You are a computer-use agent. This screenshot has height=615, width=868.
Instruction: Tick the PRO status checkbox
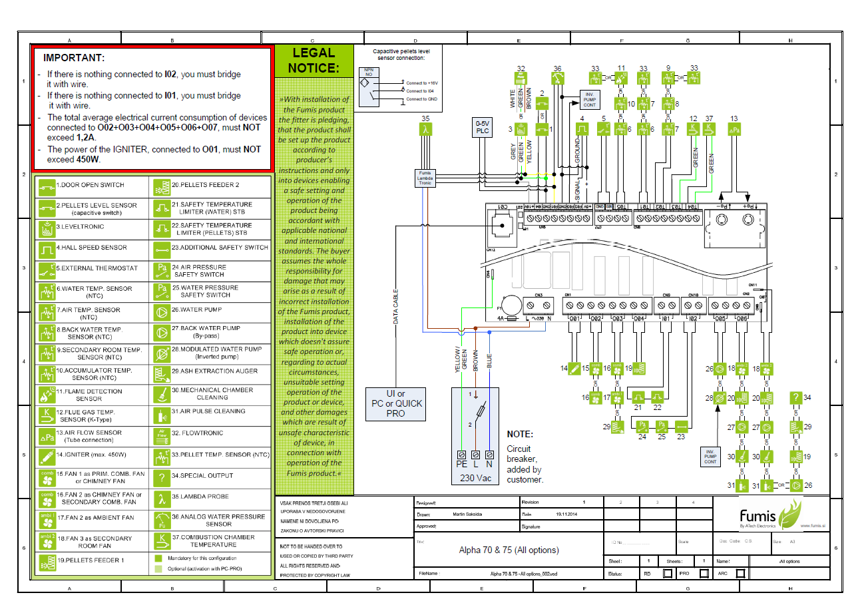point(704,573)
